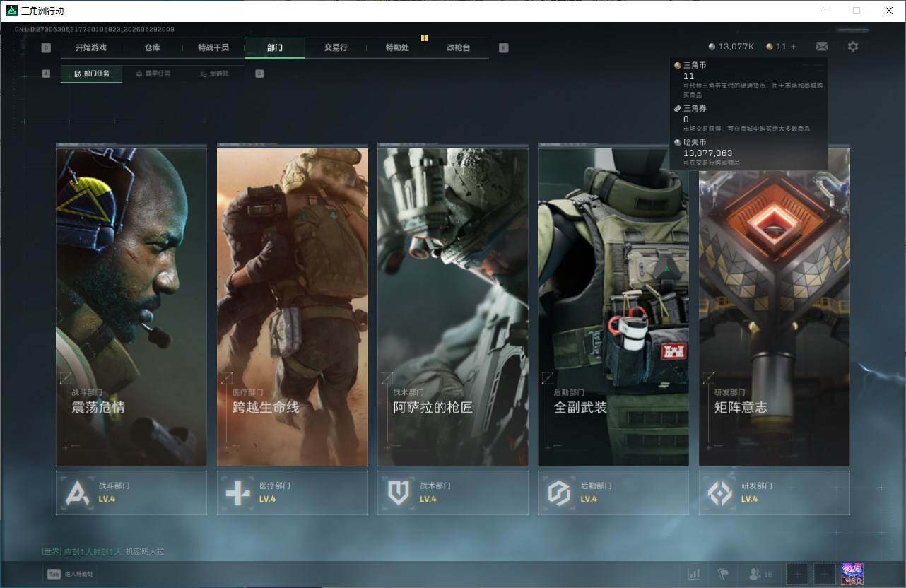Click the 后勤部门 LV.4 button
906x588 pixels.
613,493
